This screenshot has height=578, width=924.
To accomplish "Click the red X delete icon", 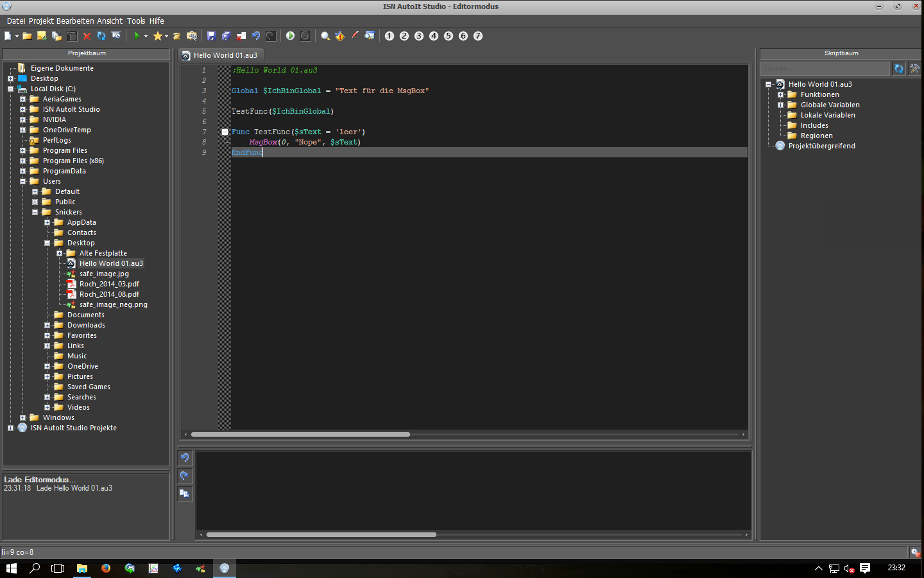I will point(87,36).
